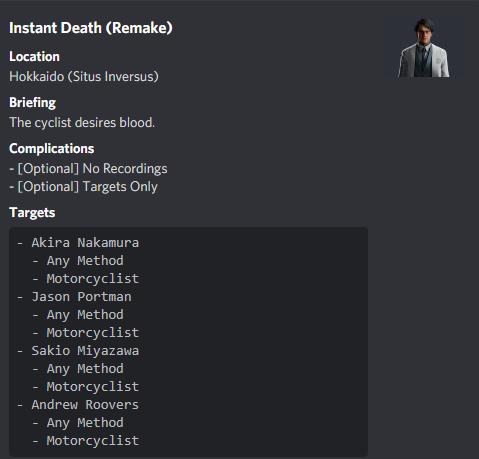Click the cyclist desires blood text
479x459 pixels.
tap(82, 122)
